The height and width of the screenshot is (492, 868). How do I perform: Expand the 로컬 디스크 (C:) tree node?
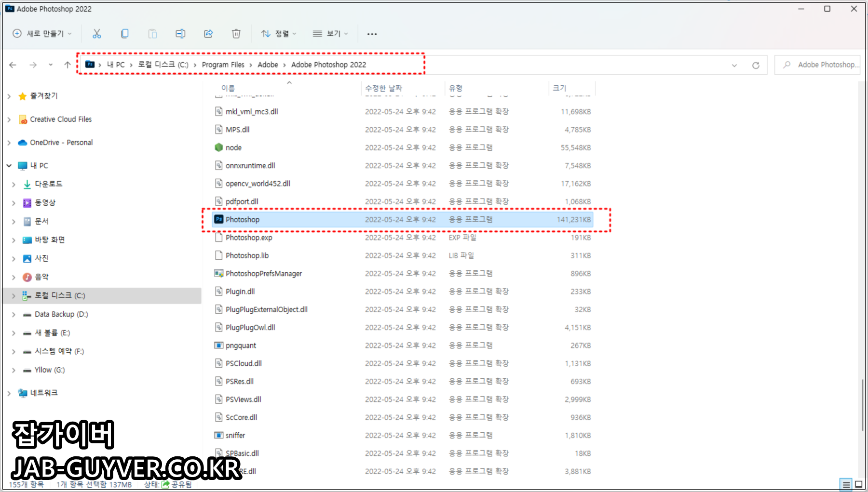tap(14, 296)
